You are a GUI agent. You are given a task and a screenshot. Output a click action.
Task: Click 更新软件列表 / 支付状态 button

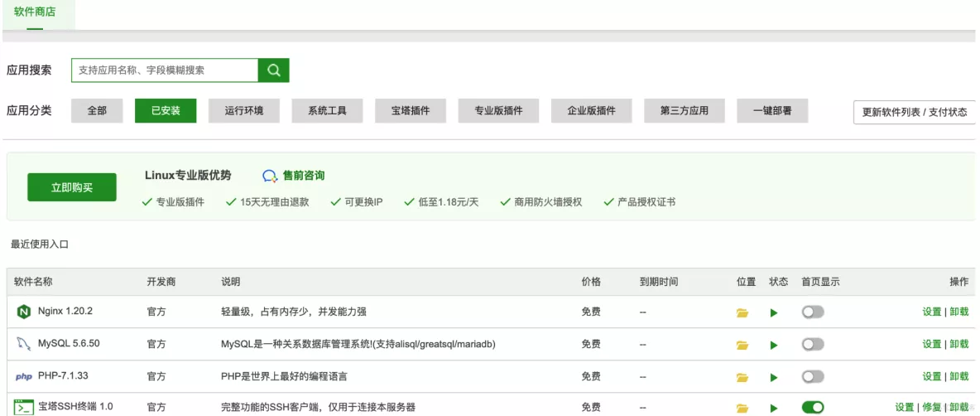pyautogui.click(x=915, y=112)
